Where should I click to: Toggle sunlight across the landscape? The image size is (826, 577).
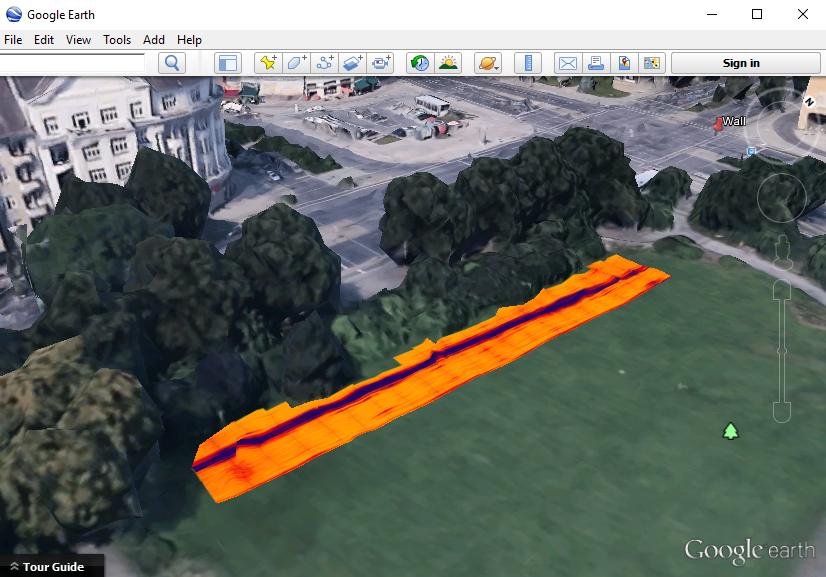pyautogui.click(x=448, y=62)
